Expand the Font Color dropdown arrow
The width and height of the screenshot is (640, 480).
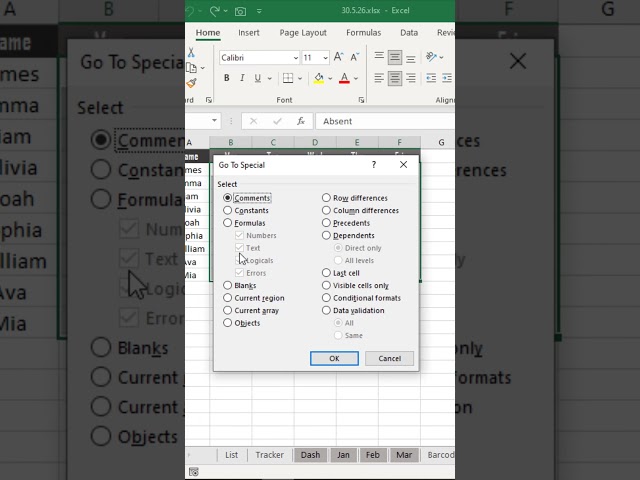356,78
